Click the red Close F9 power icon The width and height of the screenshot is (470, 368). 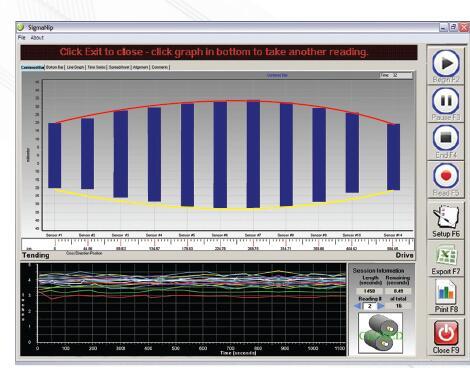(446, 336)
